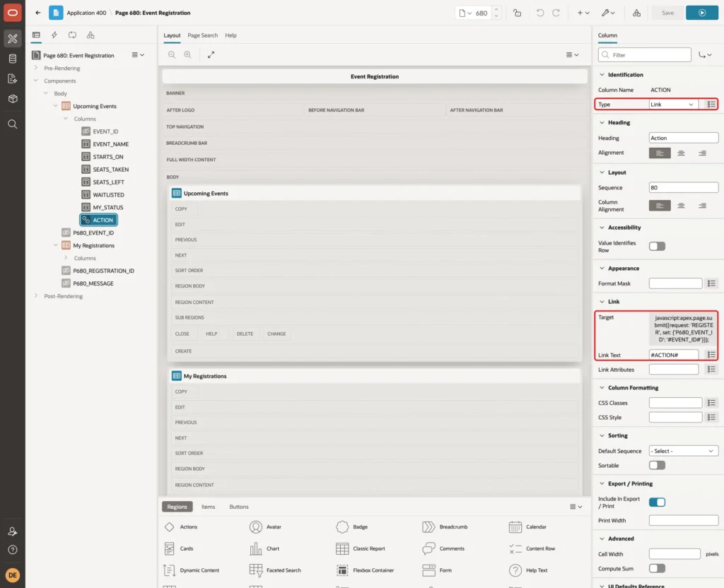Image resolution: width=724 pixels, height=588 pixels.
Task: Click the lock page icon
Action: (x=517, y=13)
